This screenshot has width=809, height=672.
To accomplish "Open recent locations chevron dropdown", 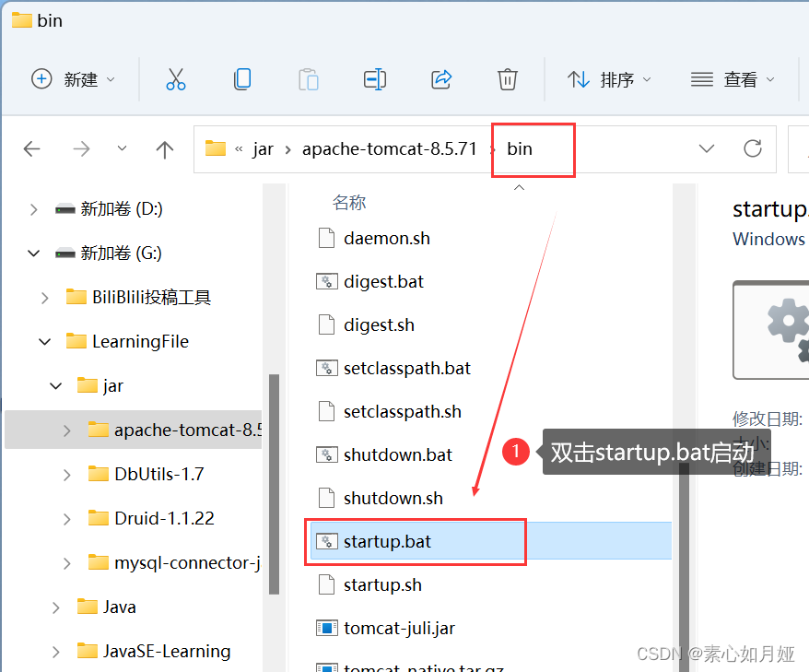I will [x=122, y=148].
